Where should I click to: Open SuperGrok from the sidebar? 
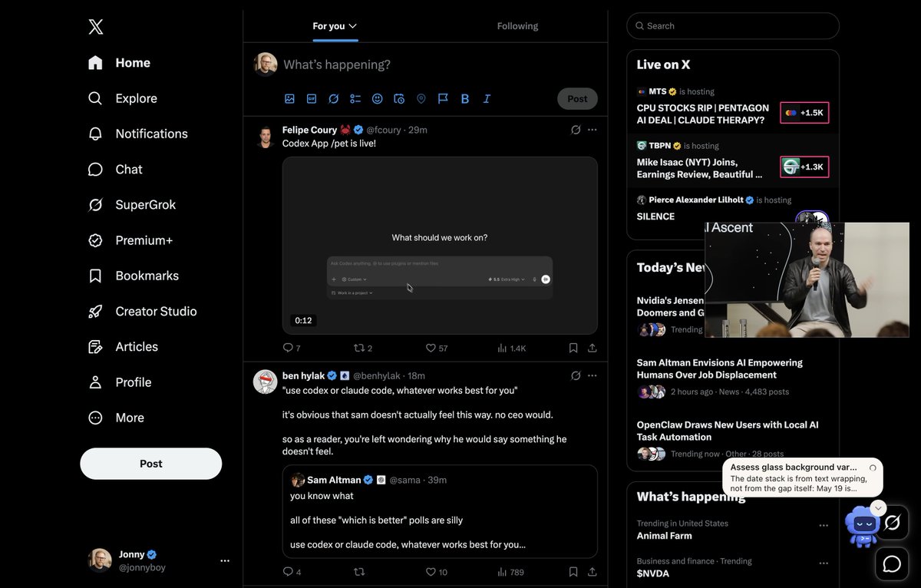132,205
